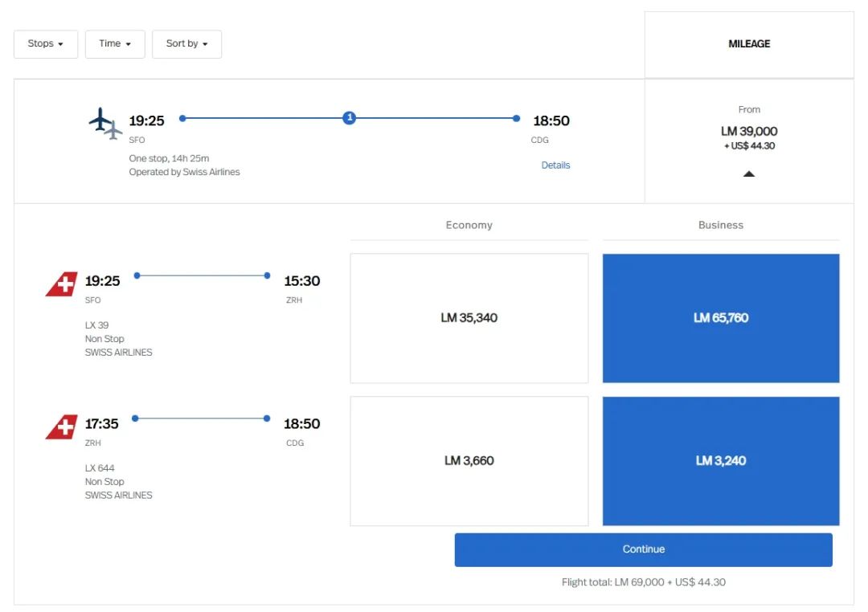Expand the Sort by dropdown
Viewport: 868px width, 612px height.
pyautogui.click(x=186, y=44)
